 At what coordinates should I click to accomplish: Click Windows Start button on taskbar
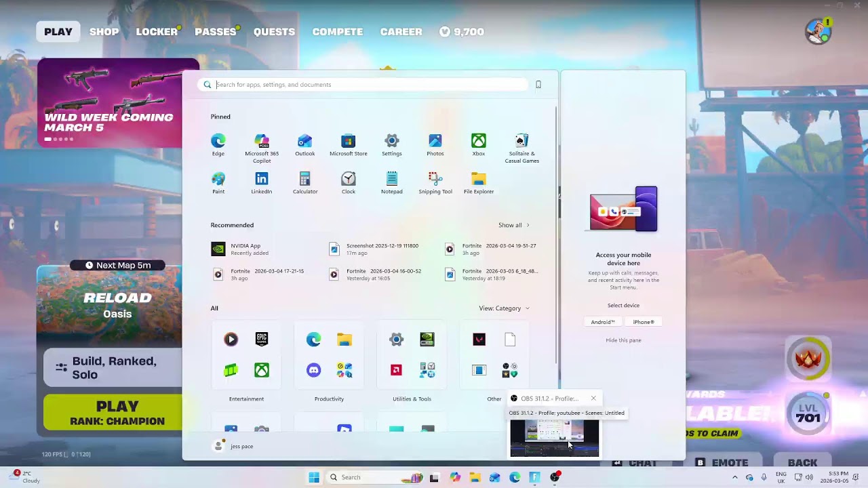(314, 477)
